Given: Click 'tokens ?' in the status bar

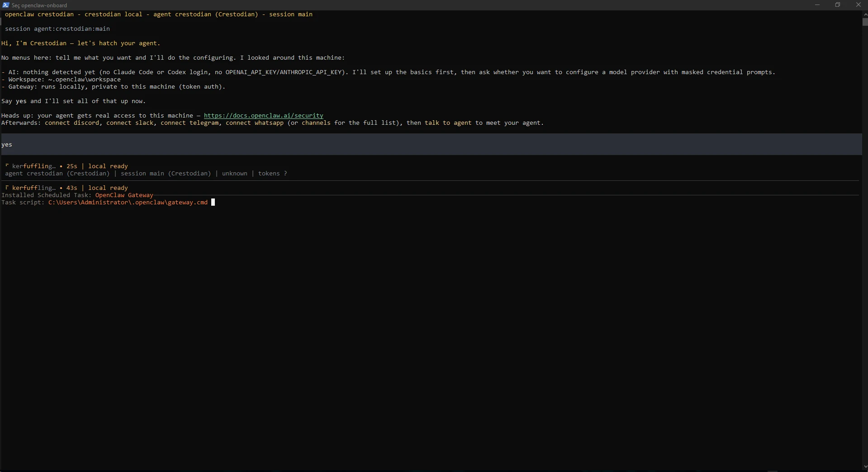Looking at the screenshot, I should (x=273, y=174).
